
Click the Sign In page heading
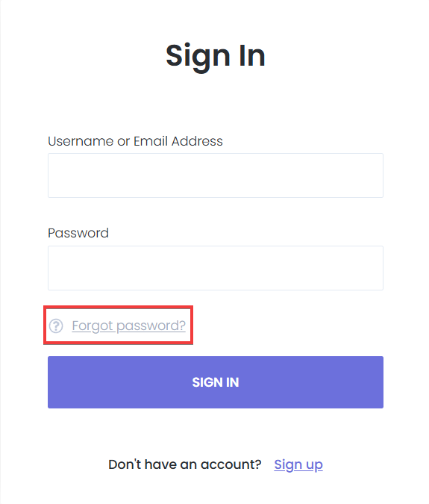click(x=216, y=56)
